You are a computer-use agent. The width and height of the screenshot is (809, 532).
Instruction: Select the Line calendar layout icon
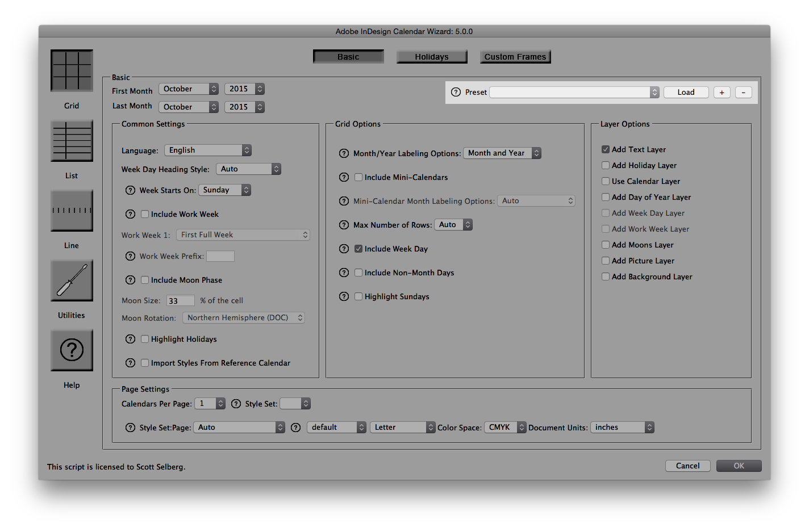tap(72, 211)
